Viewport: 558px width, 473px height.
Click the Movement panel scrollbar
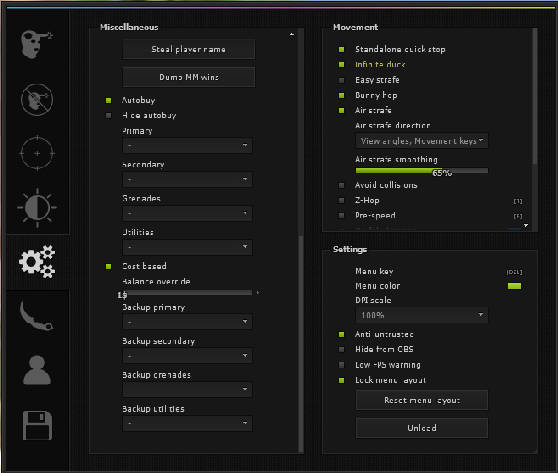coord(535,97)
